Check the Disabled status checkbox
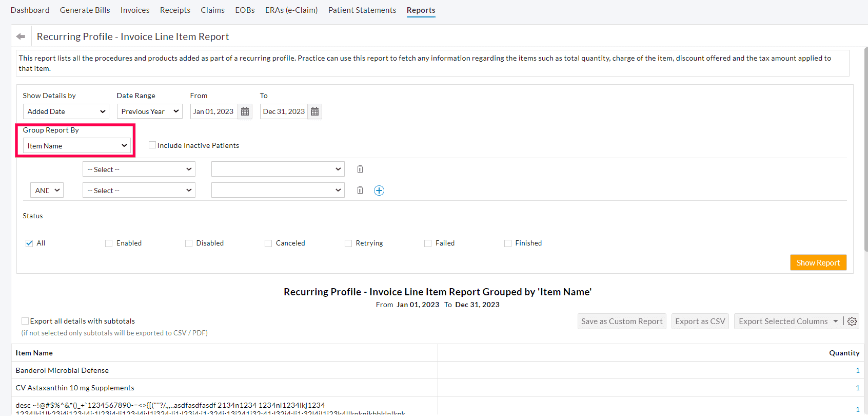The width and height of the screenshot is (868, 416). [x=189, y=243]
